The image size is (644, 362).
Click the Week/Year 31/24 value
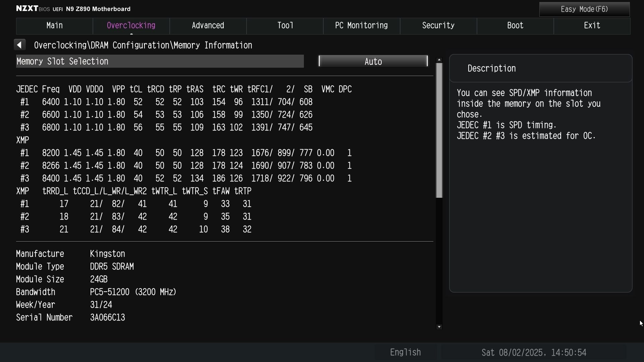[101, 305]
